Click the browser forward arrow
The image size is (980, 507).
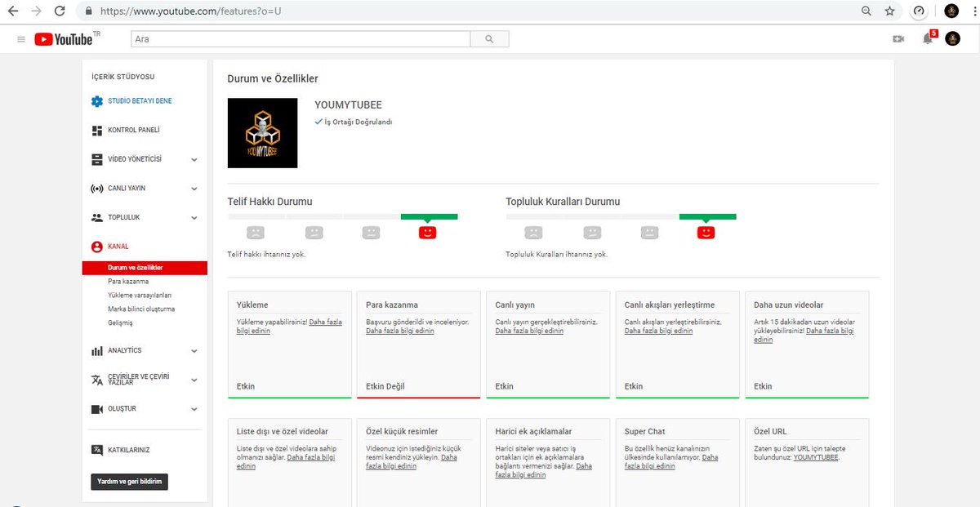[x=36, y=11]
